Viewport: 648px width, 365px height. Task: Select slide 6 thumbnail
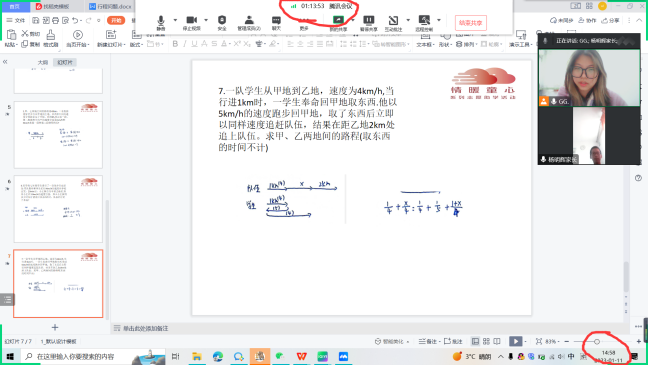(58, 209)
